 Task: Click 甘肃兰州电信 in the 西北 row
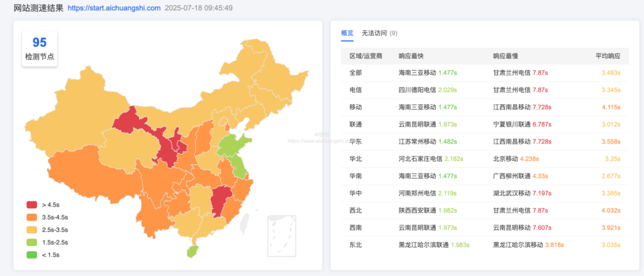512,211
